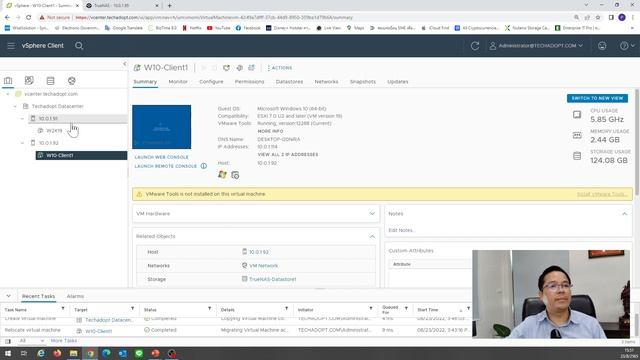Open the Updates tab

[398, 82]
